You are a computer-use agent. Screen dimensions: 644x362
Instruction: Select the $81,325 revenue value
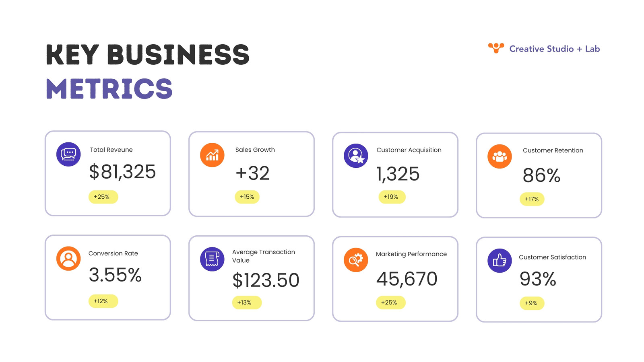click(122, 172)
